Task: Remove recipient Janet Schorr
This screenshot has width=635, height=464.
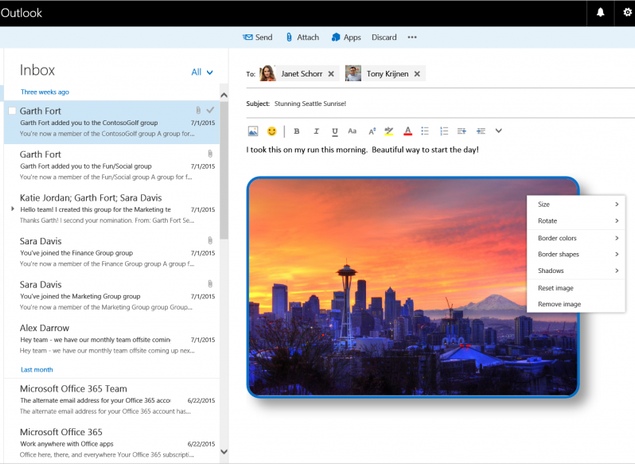Action: click(x=331, y=74)
